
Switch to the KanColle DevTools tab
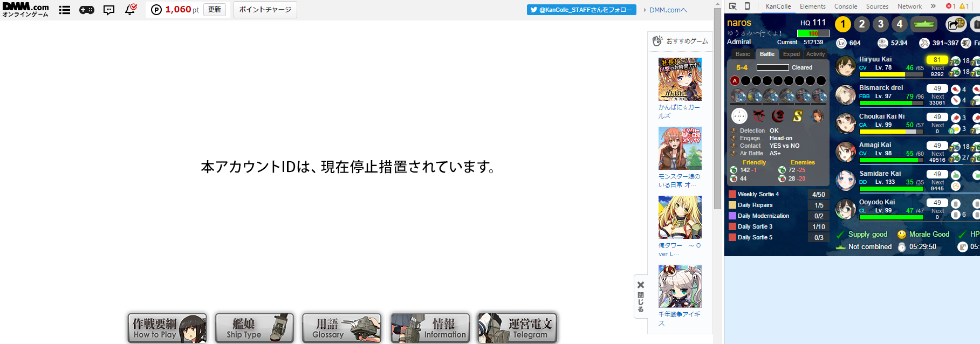click(778, 6)
